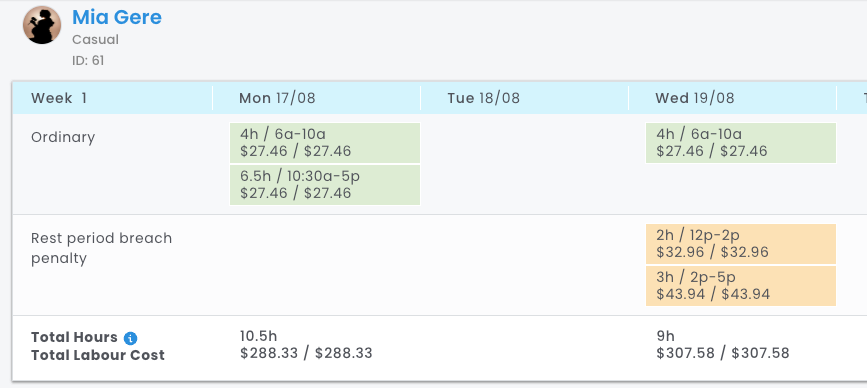This screenshot has width=867, height=388.
Task: Click Monday's total 10.5h value
Action: 258,336
